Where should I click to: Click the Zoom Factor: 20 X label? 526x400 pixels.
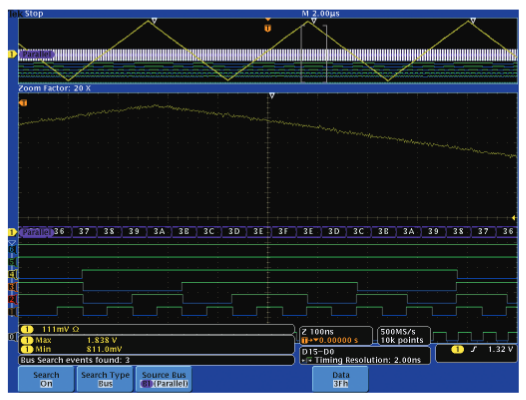click(x=54, y=88)
